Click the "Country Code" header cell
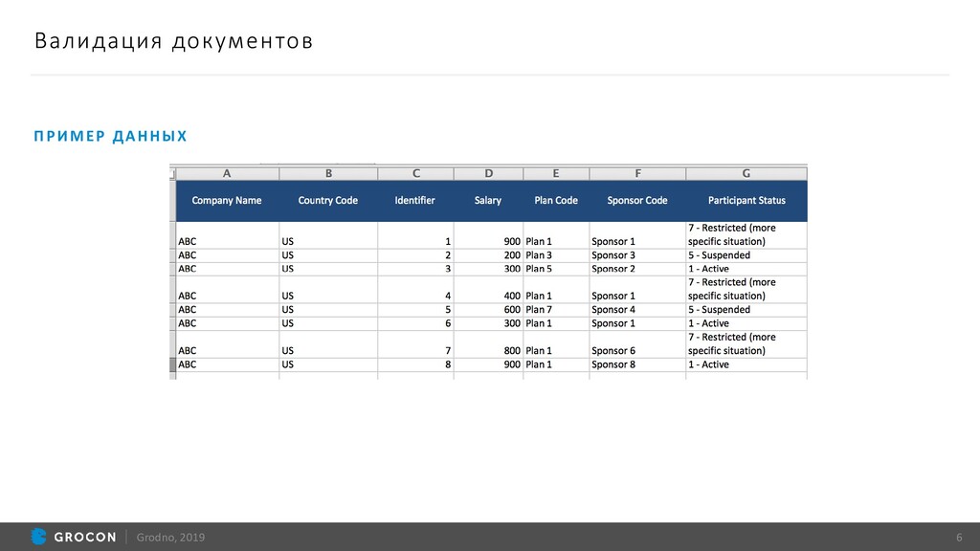 tap(328, 201)
